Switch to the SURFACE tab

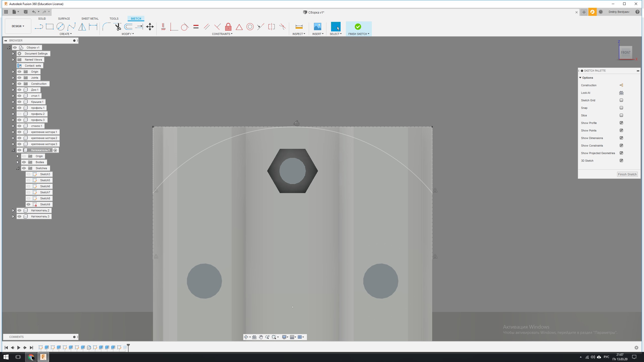click(x=64, y=19)
